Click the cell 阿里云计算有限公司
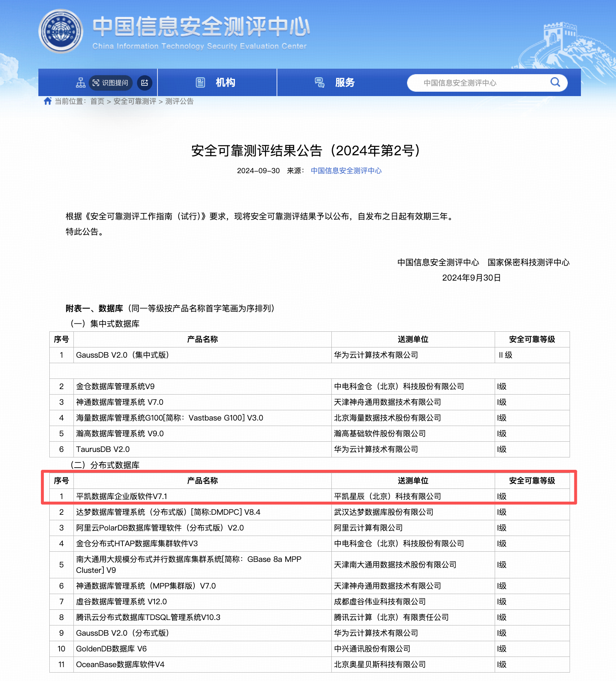The width and height of the screenshot is (616, 681). pyautogui.click(x=413, y=528)
